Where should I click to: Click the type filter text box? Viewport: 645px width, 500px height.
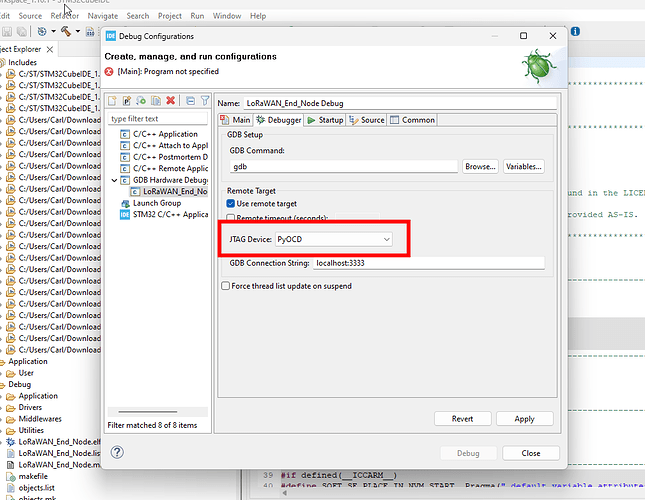[x=159, y=118]
